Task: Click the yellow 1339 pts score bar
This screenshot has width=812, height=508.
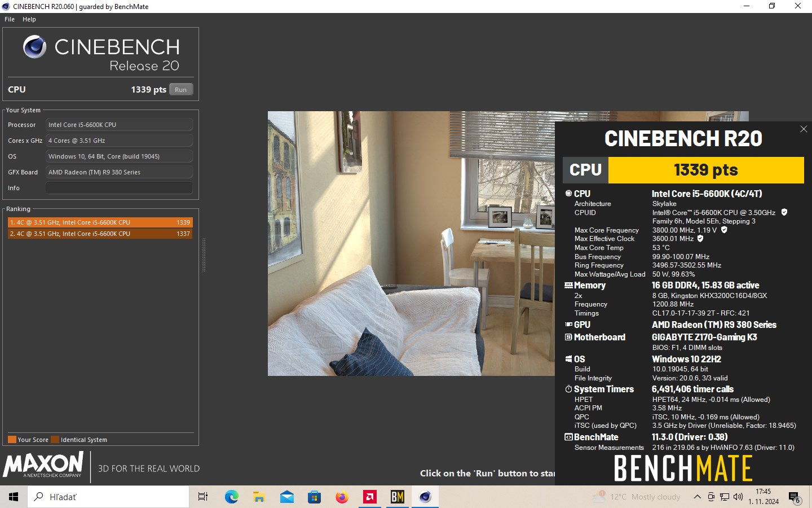Action: 706,170
